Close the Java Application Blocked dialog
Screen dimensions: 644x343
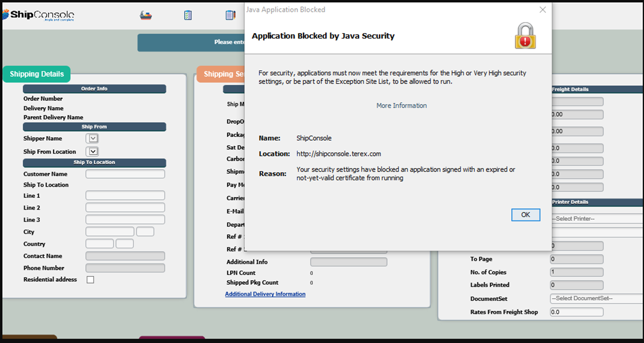(x=543, y=10)
